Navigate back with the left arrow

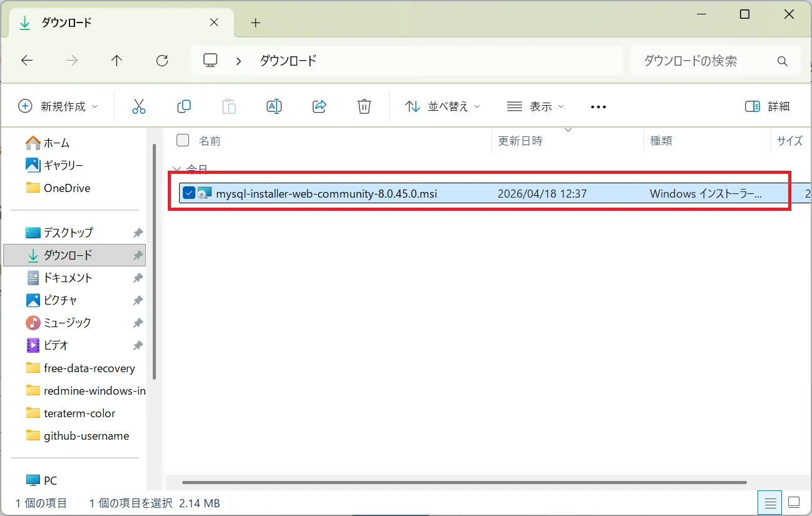point(27,61)
